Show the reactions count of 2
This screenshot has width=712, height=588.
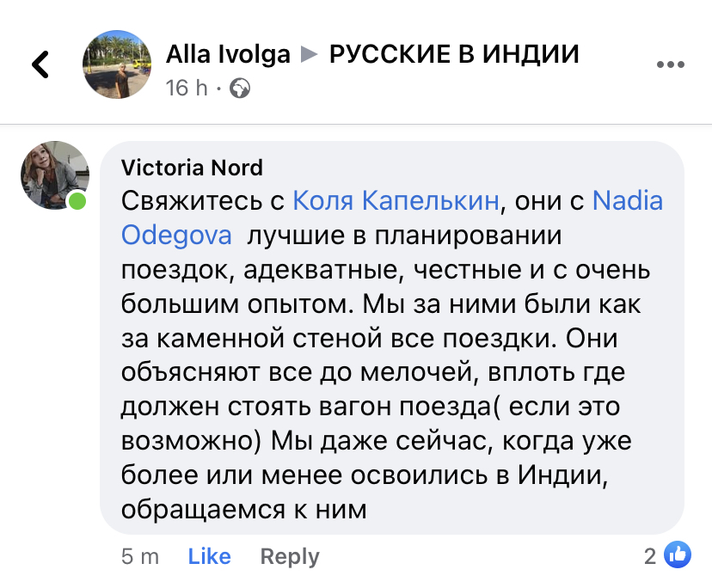click(x=650, y=556)
